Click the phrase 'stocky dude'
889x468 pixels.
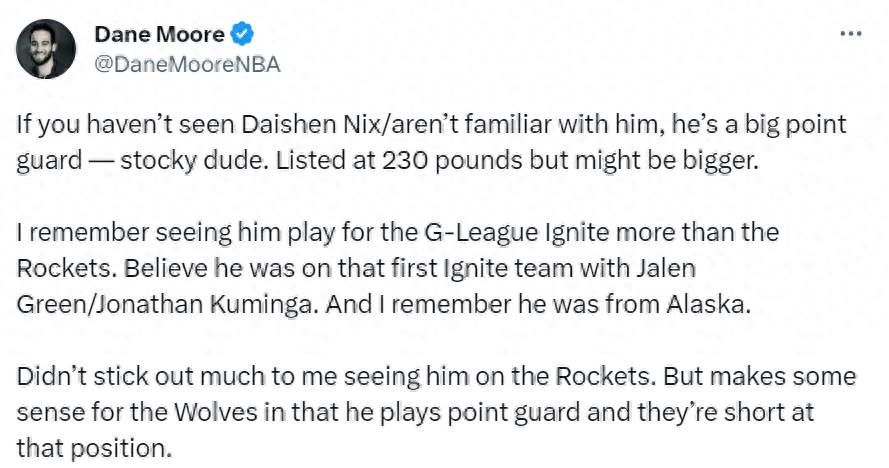(x=193, y=162)
